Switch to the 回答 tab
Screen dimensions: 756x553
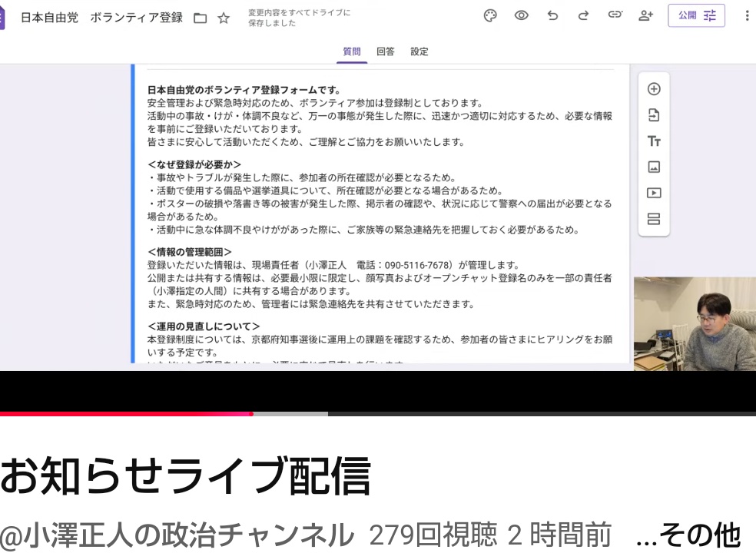[x=386, y=51]
